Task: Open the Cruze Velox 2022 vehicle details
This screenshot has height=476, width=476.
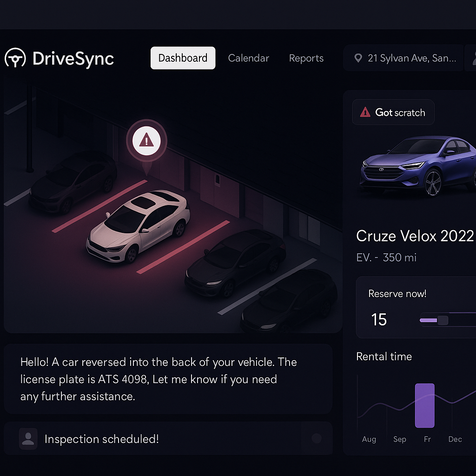Action: click(x=415, y=236)
